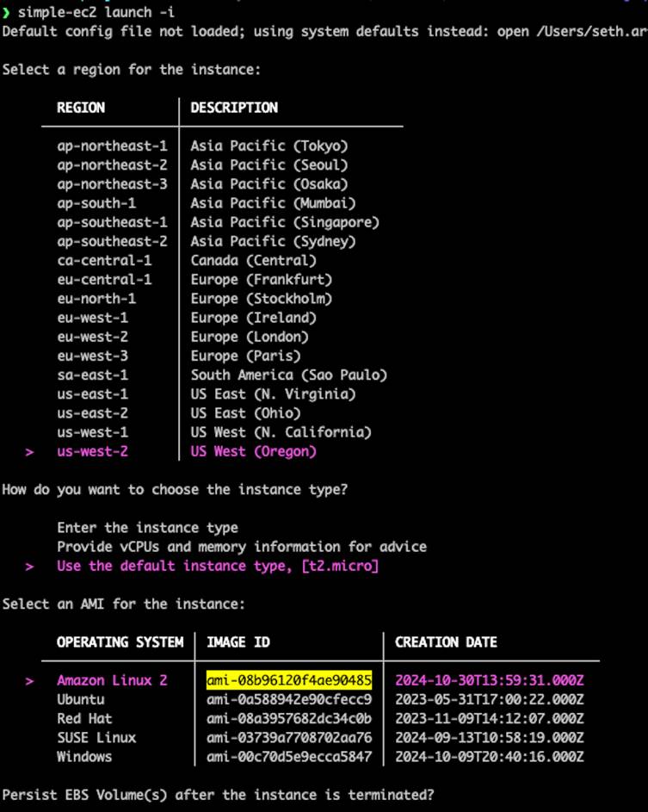The height and width of the screenshot is (812, 648).
Task: Select the us-west-1 region
Action: (93, 432)
